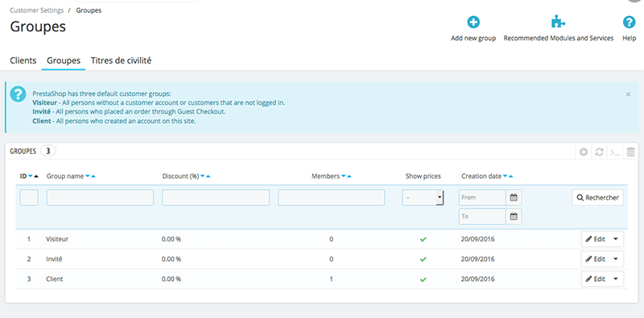Toggle Show prices checkmark for Invité
Viewport: 644px width, 318px height.
[x=423, y=259]
